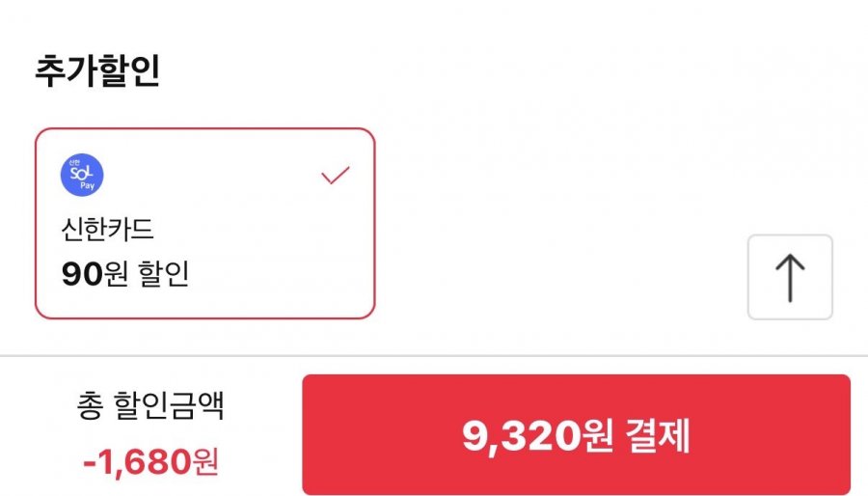Click the 9,320원 결제 button

pos(576,435)
